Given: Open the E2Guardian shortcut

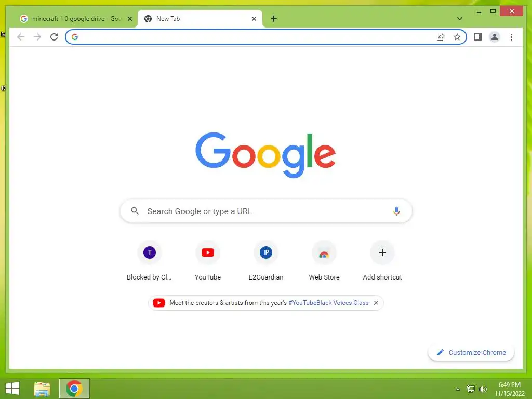Looking at the screenshot, I should click(266, 261).
